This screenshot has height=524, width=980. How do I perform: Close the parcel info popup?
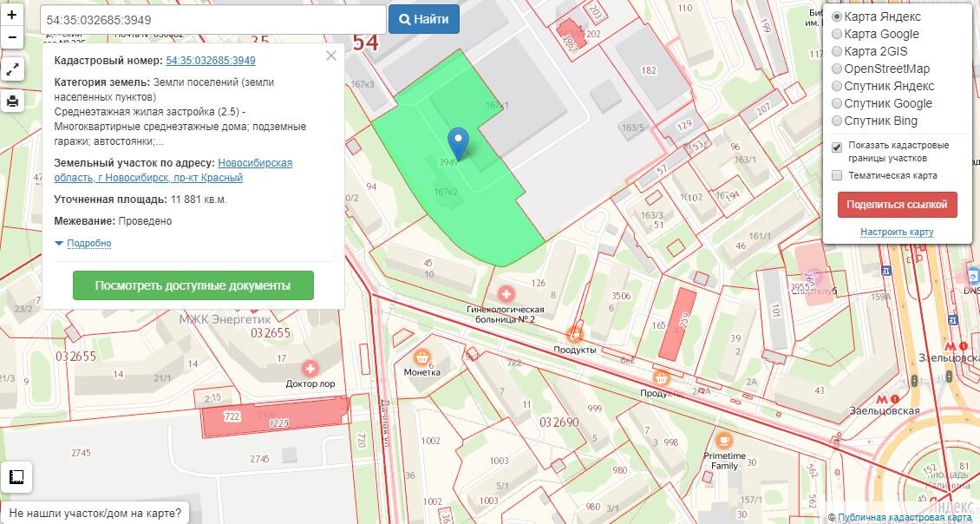pos(331,56)
